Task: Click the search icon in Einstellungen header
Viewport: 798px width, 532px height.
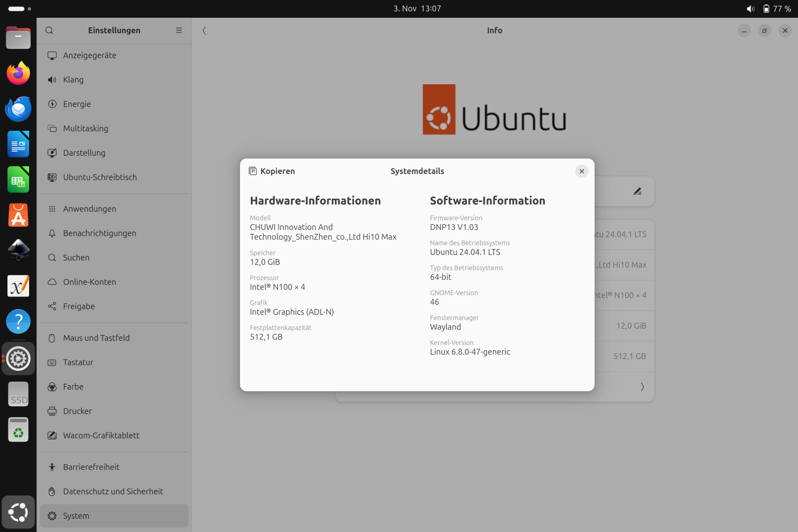Action: (49, 31)
